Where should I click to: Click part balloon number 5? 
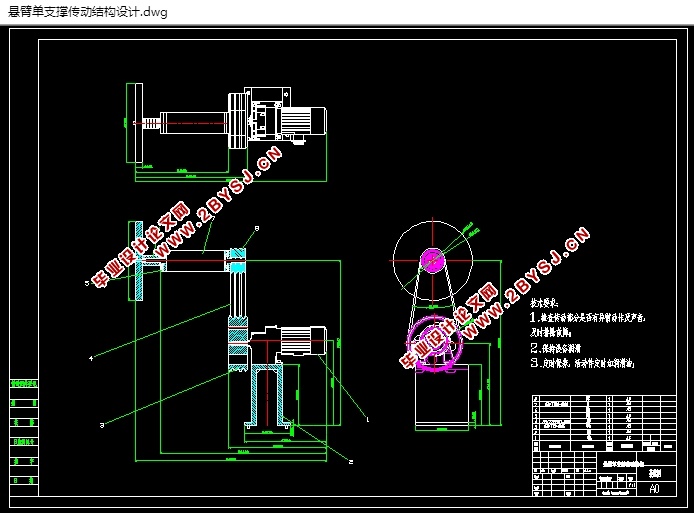pos(87,283)
